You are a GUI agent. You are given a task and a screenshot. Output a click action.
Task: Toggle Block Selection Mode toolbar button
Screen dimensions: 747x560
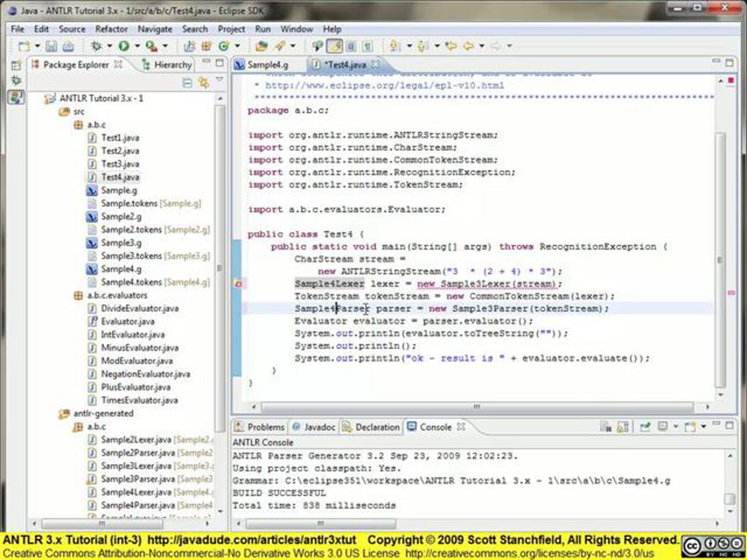(x=351, y=46)
